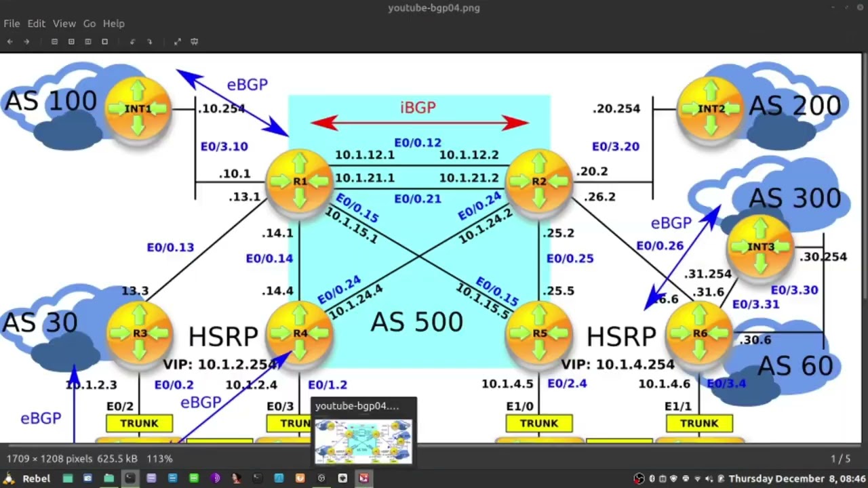Click the TRUNK box under E1/0

point(539,424)
